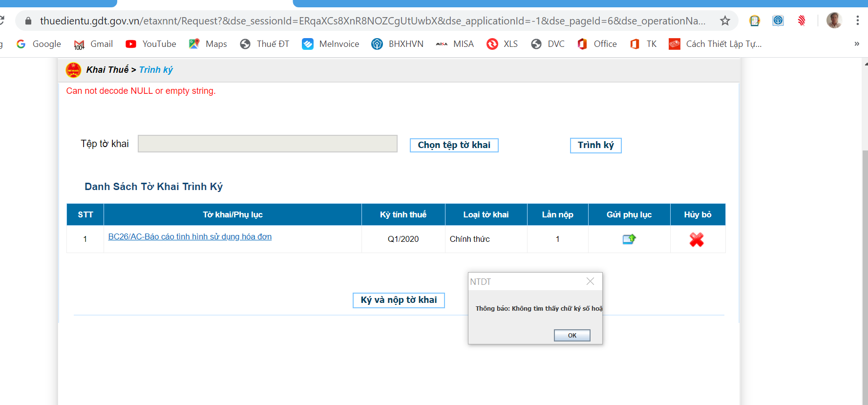Click the Tệp tờ khai input field

click(x=267, y=144)
